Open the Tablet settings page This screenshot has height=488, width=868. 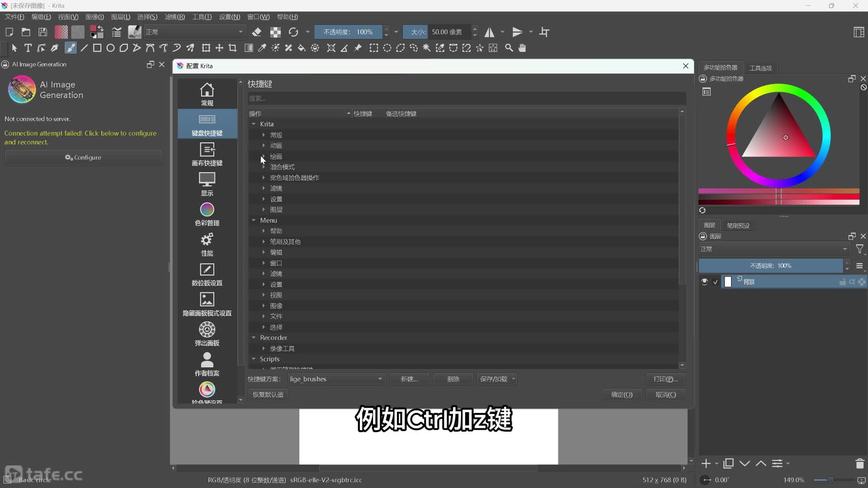pos(207,274)
